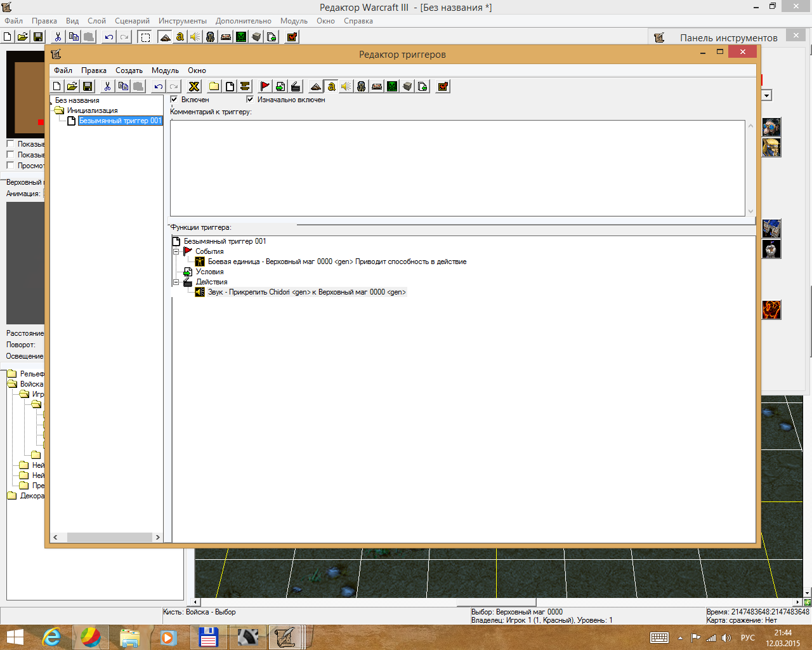Image resolution: width=812 pixels, height=650 pixels.
Task: Open 'Файл' menu in Trigger Editor
Action: pyautogui.click(x=63, y=70)
